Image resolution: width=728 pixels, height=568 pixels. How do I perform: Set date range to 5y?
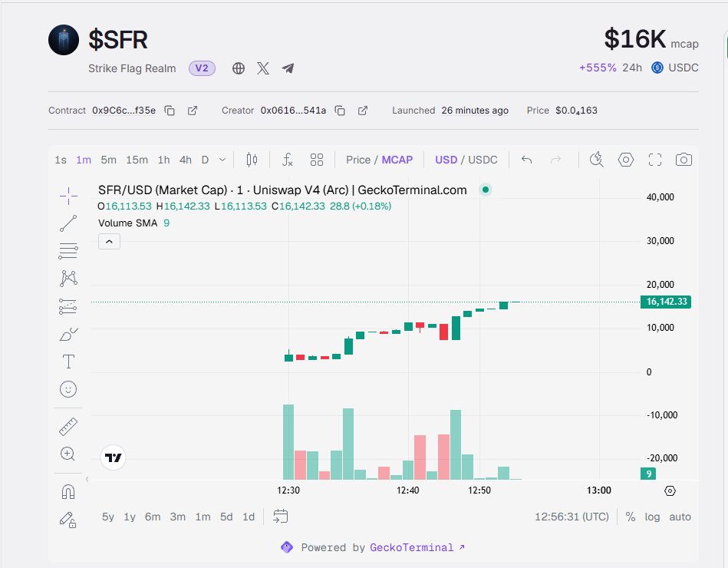click(107, 517)
